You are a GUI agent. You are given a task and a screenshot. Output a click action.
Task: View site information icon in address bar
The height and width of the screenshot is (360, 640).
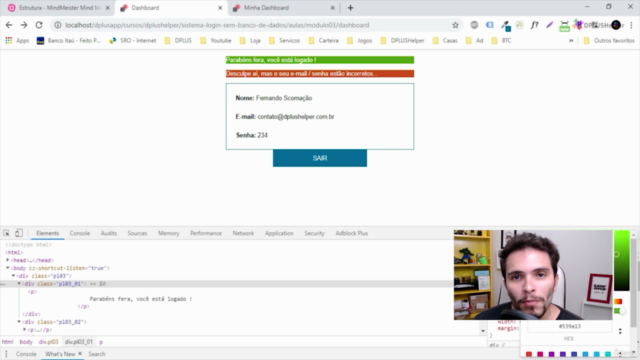[58, 25]
